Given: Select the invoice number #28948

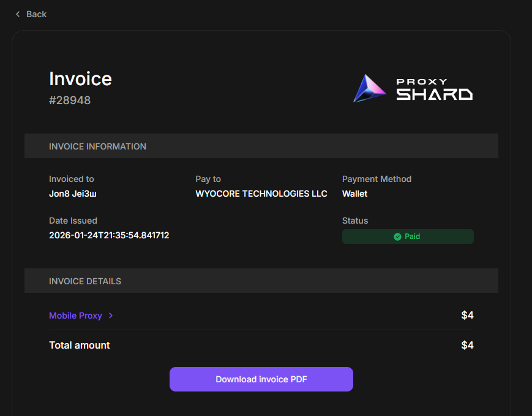Looking at the screenshot, I should [70, 100].
